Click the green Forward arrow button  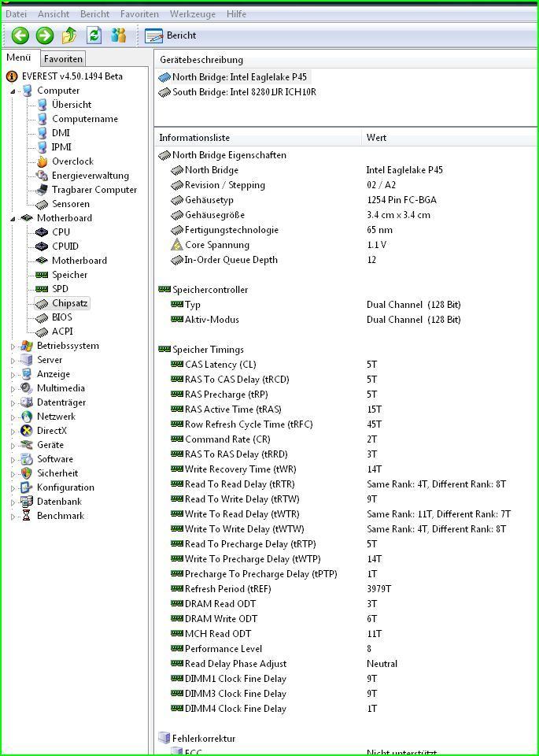(x=45, y=35)
